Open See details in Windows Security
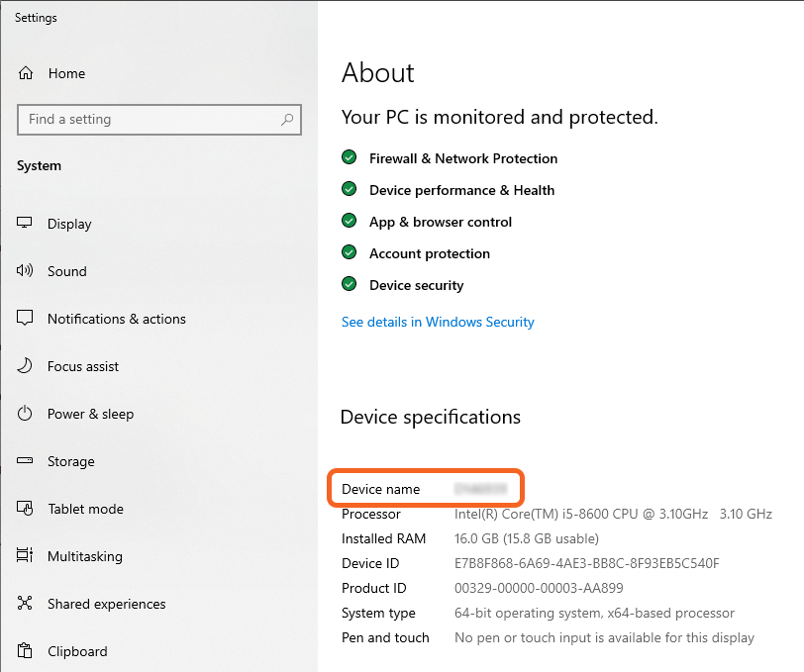 (438, 322)
